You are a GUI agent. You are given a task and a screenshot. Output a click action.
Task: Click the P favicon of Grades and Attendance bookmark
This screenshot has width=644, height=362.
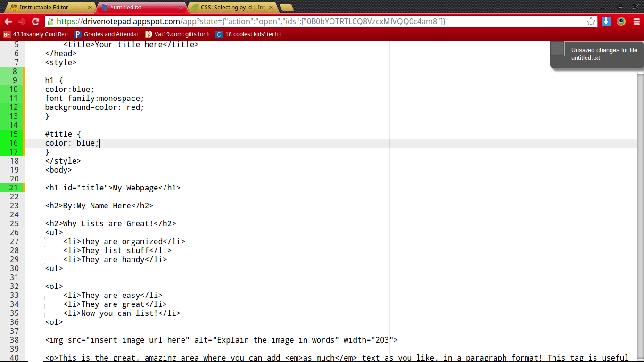tap(78, 34)
